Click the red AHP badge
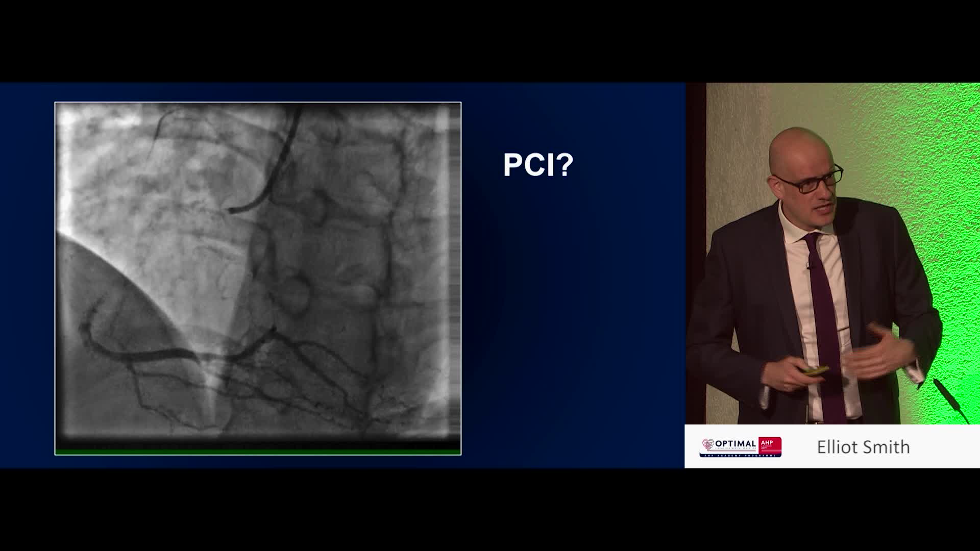 point(770,445)
